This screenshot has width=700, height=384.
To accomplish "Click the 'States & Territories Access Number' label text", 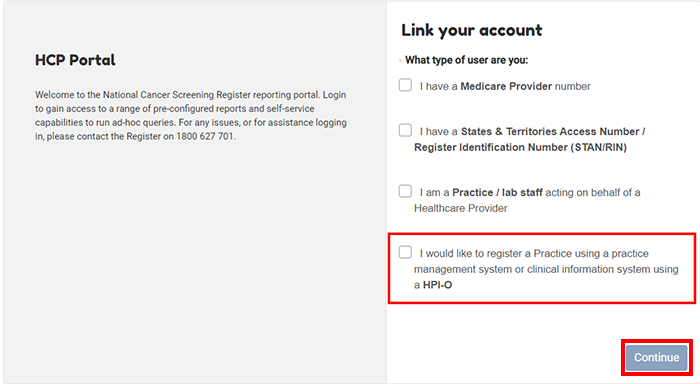I will tap(550, 131).
